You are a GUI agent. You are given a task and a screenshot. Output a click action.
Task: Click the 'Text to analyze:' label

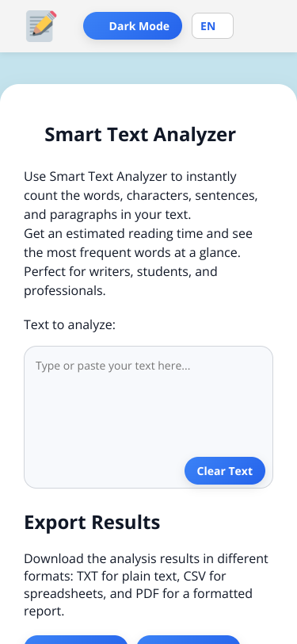point(70,325)
